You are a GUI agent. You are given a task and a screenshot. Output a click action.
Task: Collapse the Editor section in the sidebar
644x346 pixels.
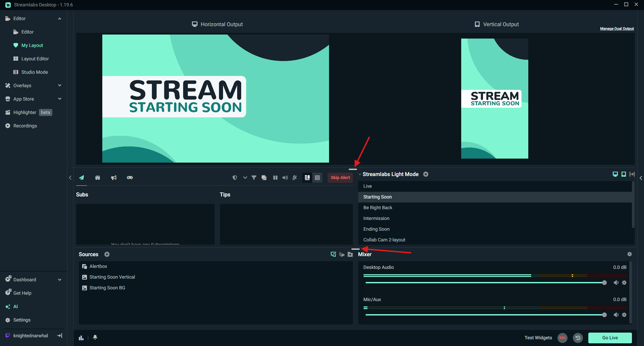tap(60, 18)
